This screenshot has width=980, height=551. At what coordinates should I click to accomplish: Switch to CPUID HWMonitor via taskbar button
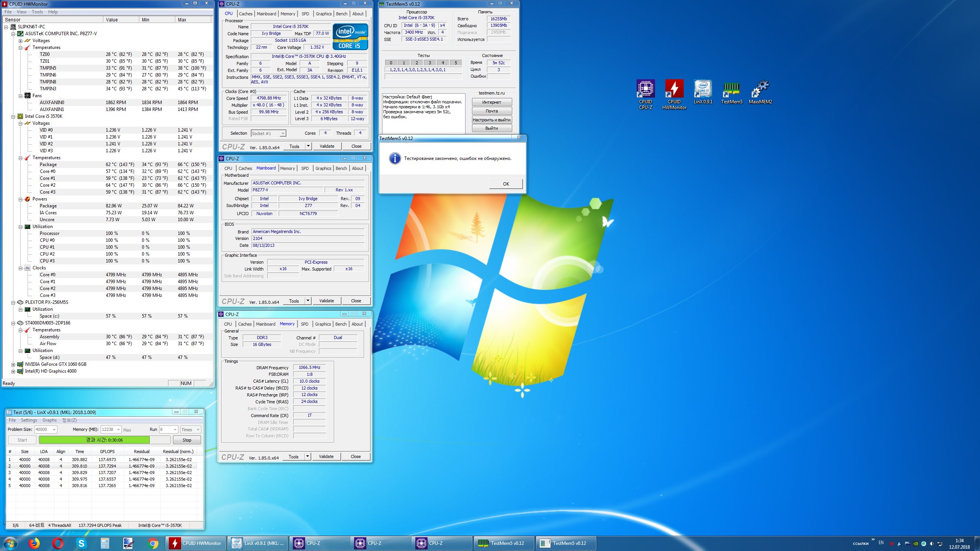(196, 543)
